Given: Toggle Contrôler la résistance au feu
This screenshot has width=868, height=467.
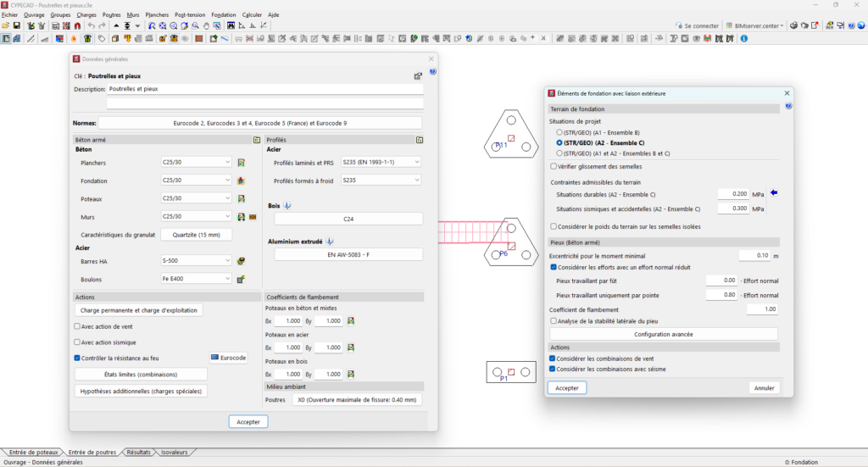Looking at the screenshot, I should tap(77, 358).
